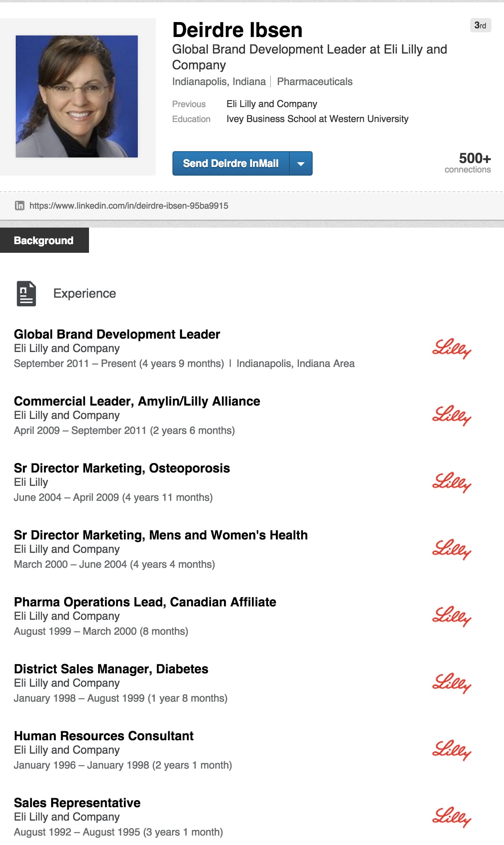
Task: Click Deirdre Ibsen's profile photo
Action: click(77, 96)
